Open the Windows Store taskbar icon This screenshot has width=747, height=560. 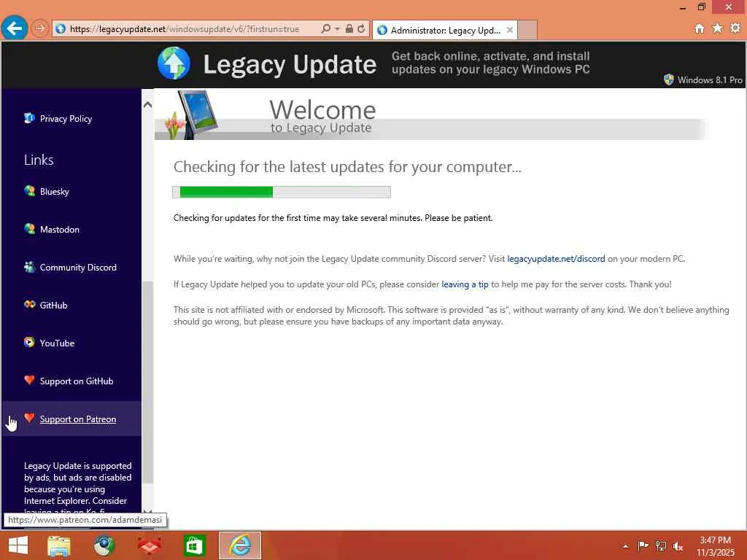pyautogui.click(x=194, y=546)
